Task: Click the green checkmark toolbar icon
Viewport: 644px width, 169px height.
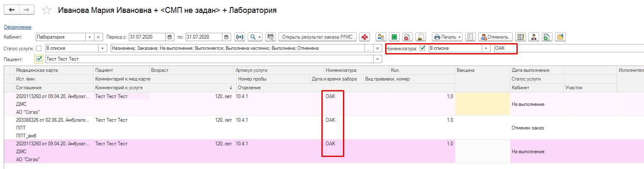Action: click(x=394, y=37)
